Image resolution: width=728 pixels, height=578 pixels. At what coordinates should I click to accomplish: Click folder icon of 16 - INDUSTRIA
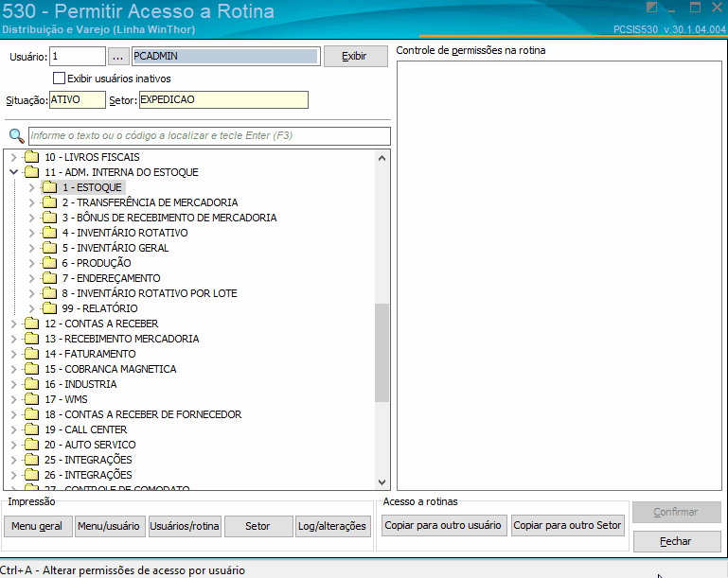click(x=31, y=384)
